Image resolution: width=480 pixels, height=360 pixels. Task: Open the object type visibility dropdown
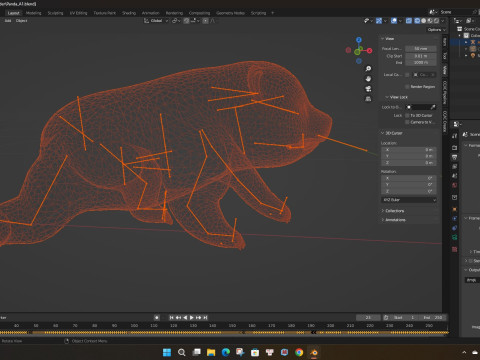pyautogui.click(x=368, y=21)
